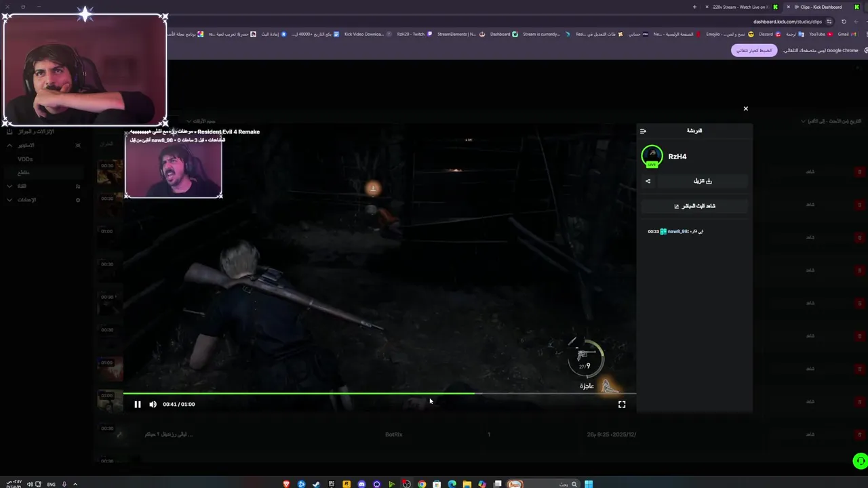Show hidden system tray icons
The image size is (868, 488).
[x=75, y=484]
